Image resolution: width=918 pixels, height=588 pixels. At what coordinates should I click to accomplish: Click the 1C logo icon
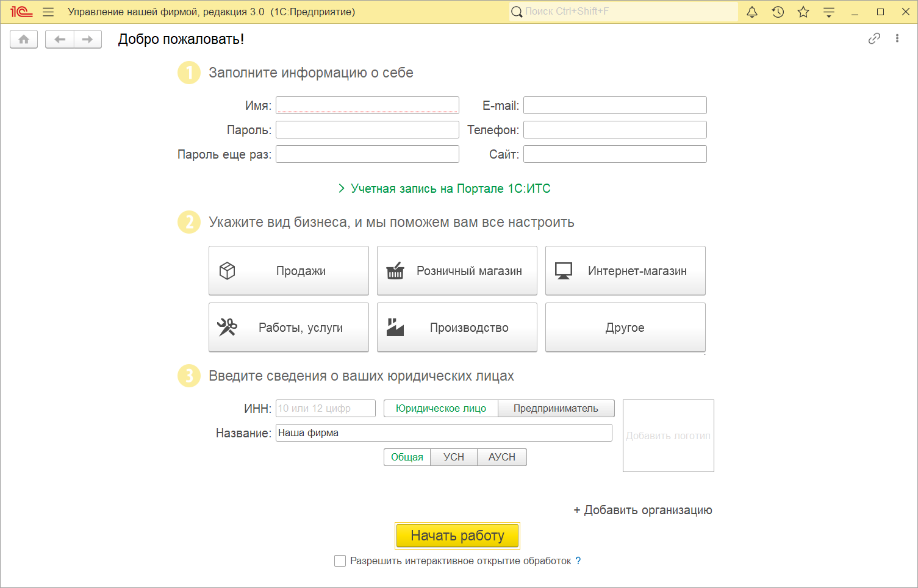click(x=21, y=12)
